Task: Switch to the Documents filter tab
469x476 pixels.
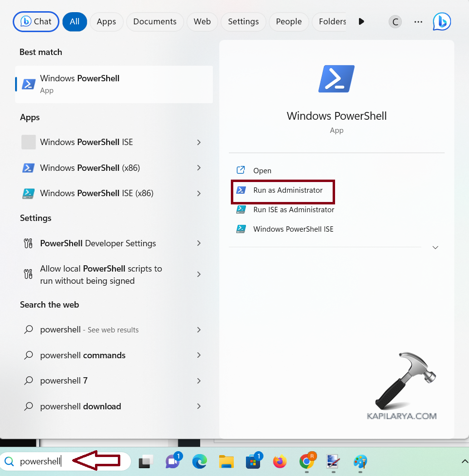Action: click(x=155, y=21)
